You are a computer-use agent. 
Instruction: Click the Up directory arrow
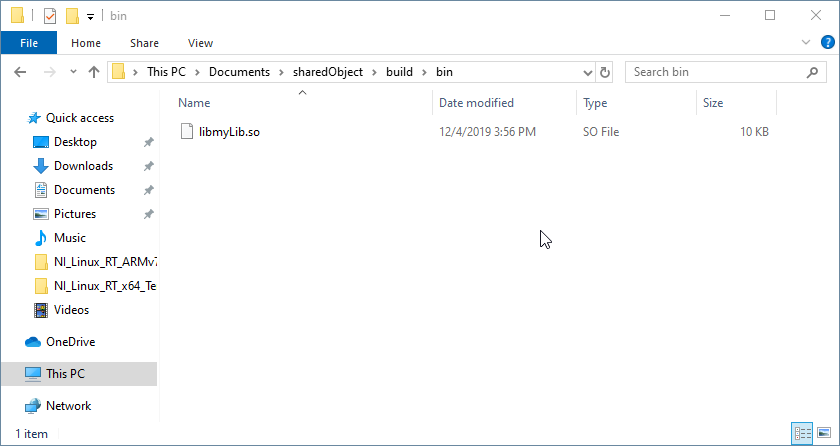(x=94, y=72)
